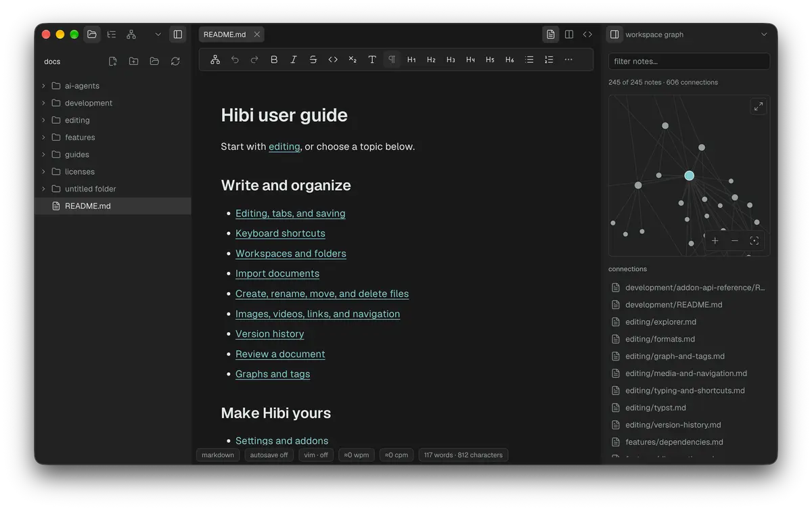Open the Workspaces and folders link
The width and height of the screenshot is (812, 510).
[x=291, y=254]
